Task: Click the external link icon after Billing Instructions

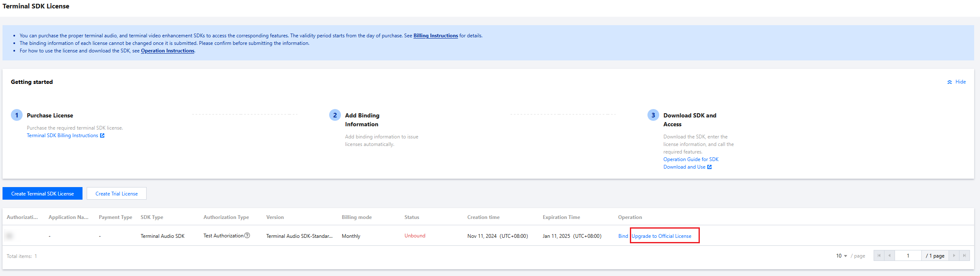Action: coord(102,135)
